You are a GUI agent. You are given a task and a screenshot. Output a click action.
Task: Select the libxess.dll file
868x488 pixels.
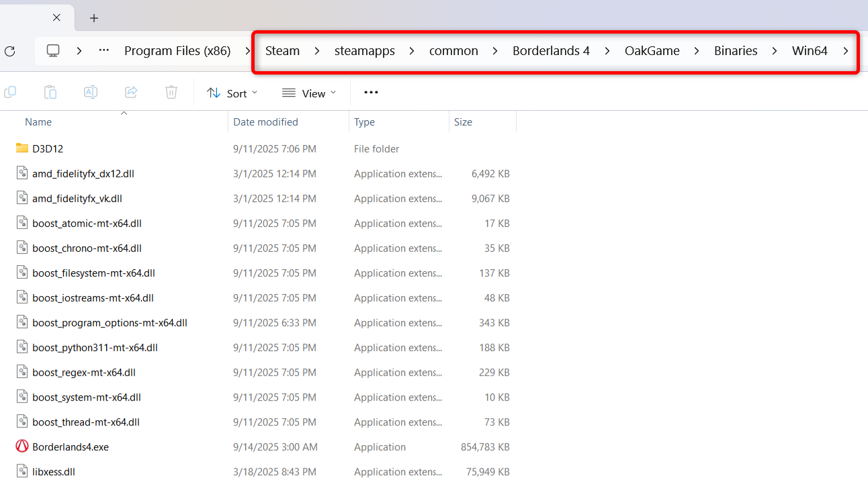click(53, 472)
